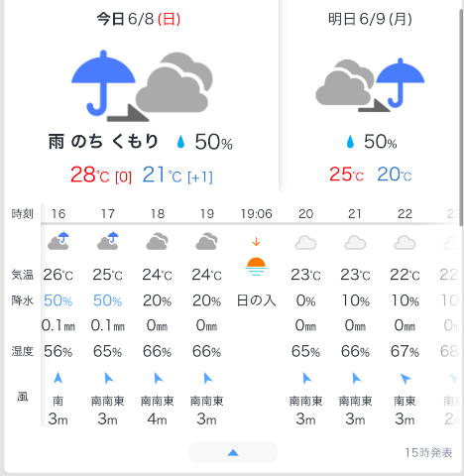Click the vertical scrollbar on the right edge
The height and width of the screenshot is (476, 464).
click(461, 117)
